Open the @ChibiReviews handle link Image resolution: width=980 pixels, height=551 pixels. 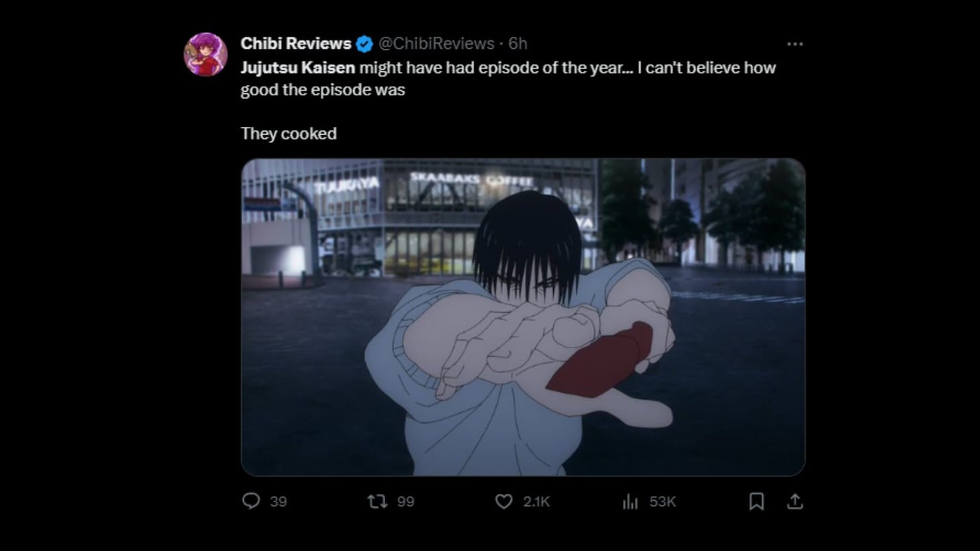click(x=436, y=44)
